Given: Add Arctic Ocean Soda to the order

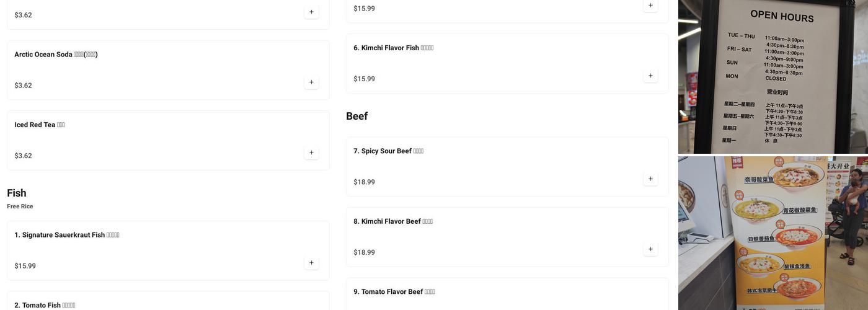Looking at the screenshot, I should [311, 82].
